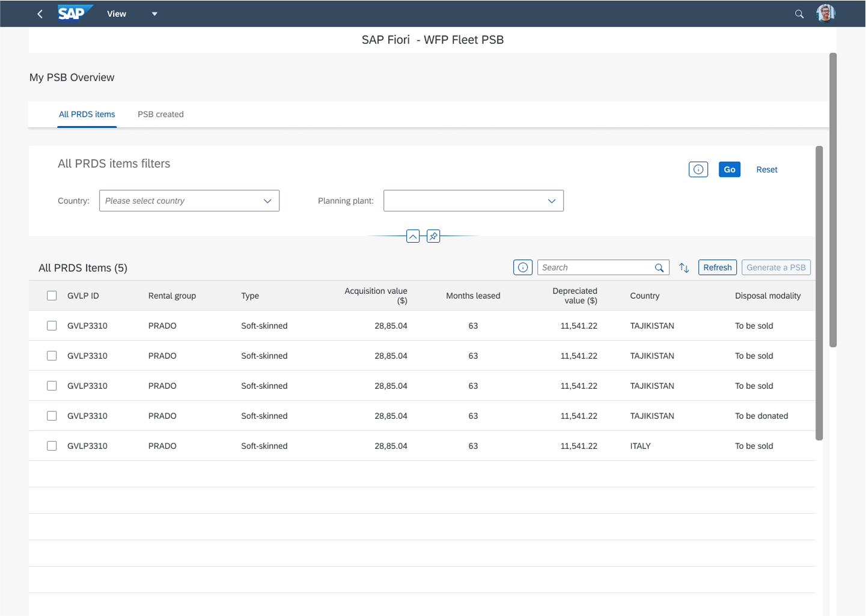The image size is (866, 616).
Task: Click the Type column header
Action: (x=250, y=296)
